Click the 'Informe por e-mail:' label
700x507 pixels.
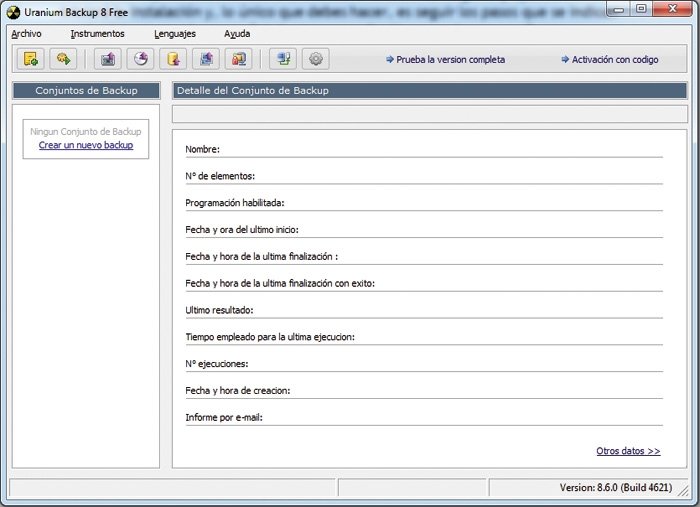click(x=224, y=417)
